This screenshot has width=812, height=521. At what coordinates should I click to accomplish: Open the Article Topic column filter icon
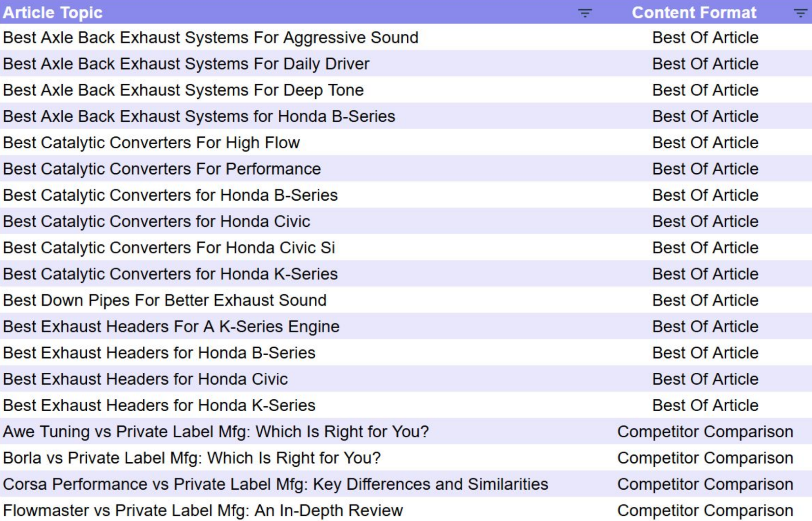pos(585,13)
